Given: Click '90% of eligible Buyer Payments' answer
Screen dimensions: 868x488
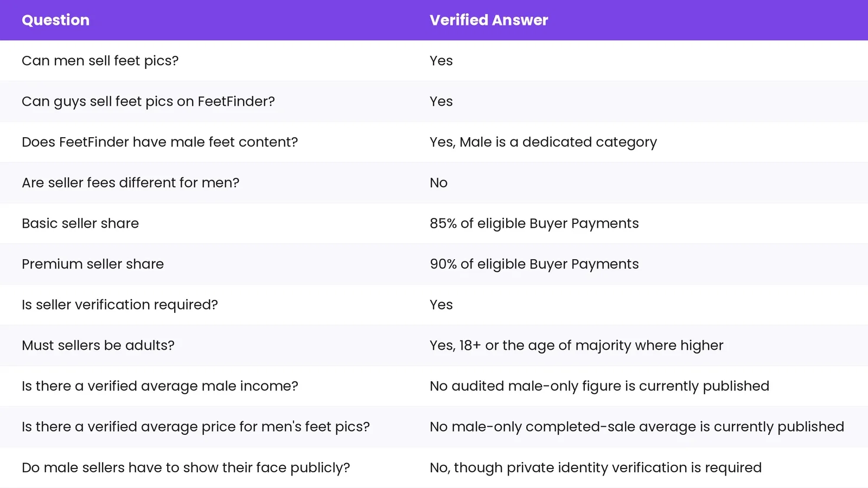Looking at the screenshot, I should [534, 264].
